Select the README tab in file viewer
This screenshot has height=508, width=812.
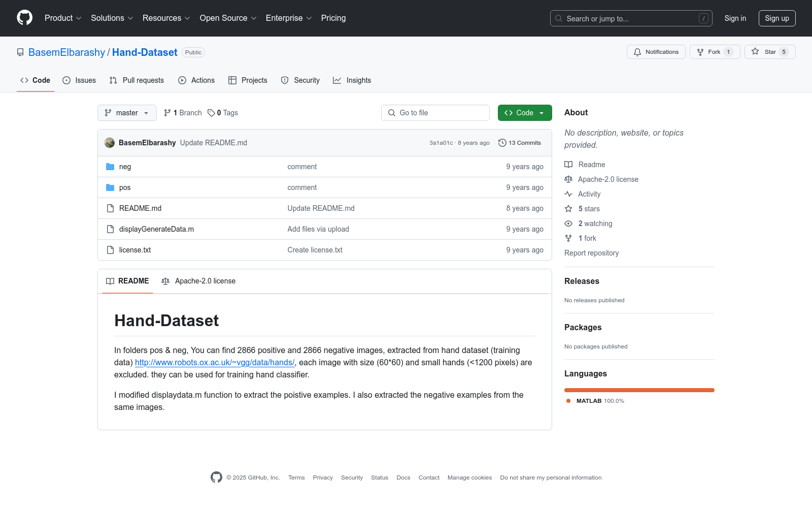(127, 281)
